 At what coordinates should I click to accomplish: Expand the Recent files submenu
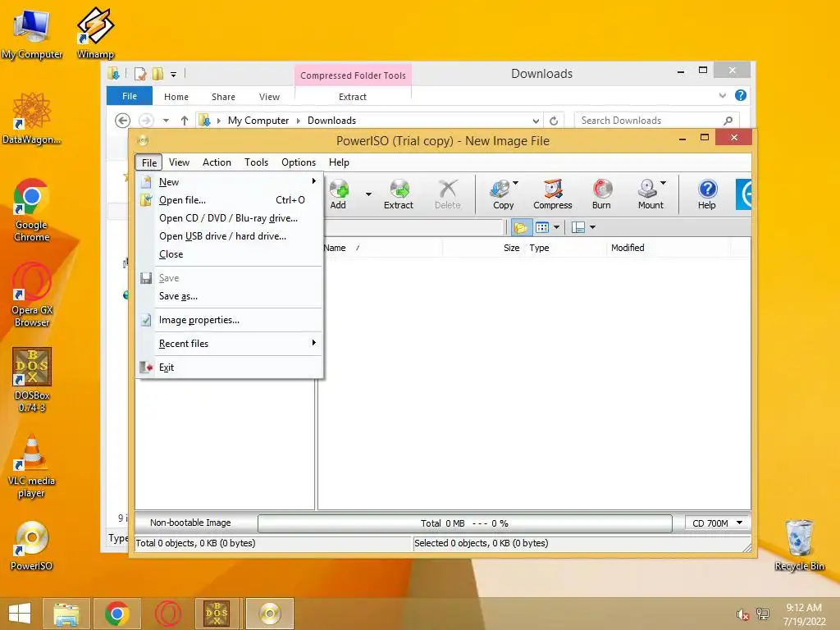(x=230, y=344)
